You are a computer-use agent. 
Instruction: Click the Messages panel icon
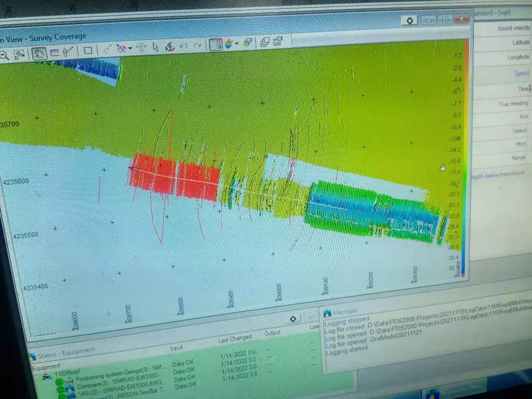pos(327,314)
